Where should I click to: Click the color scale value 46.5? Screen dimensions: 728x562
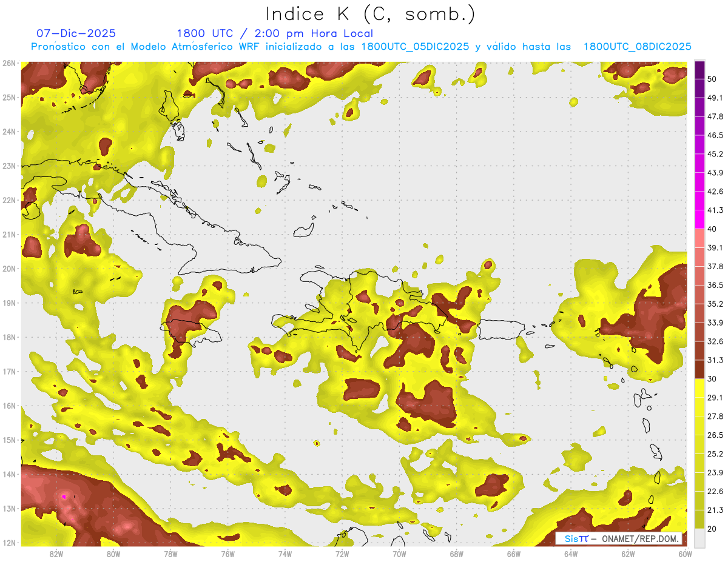(x=715, y=135)
